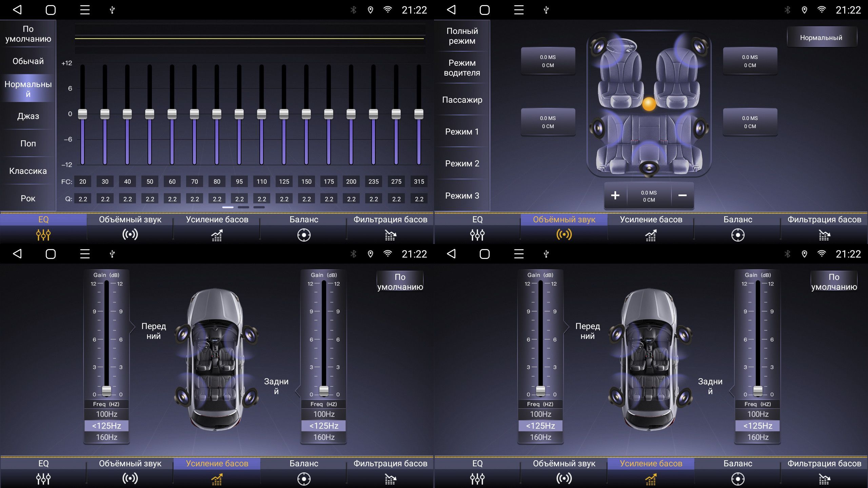Select the Джаз equalizer preset
The width and height of the screenshot is (868, 488).
point(28,116)
